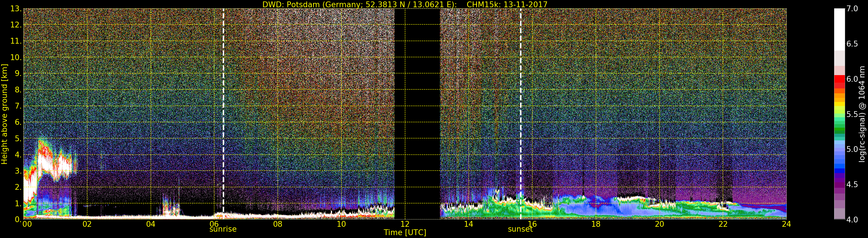Viewport: 868px width, 238px height.
Task: Click the time axis tick label '06'
Action: (214, 224)
